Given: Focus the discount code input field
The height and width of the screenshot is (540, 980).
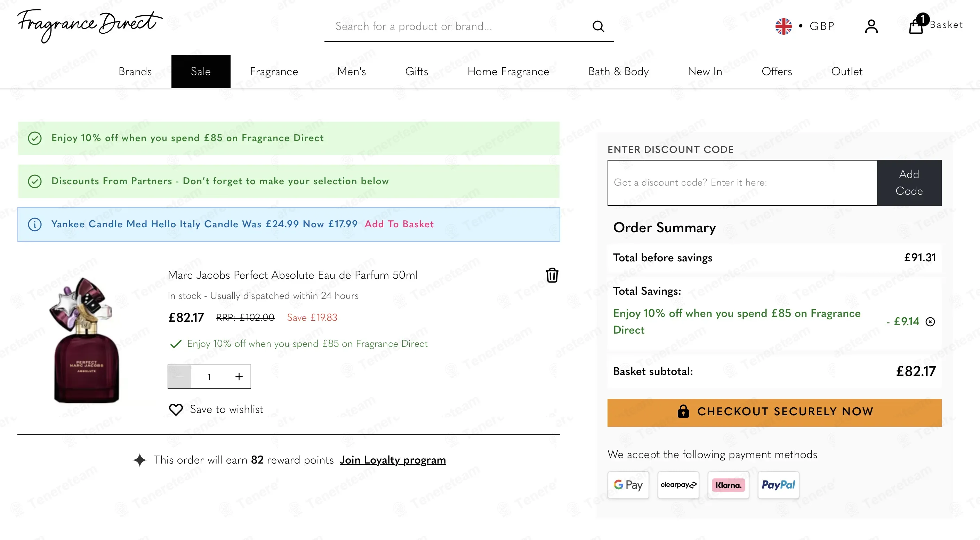Looking at the screenshot, I should 742,183.
